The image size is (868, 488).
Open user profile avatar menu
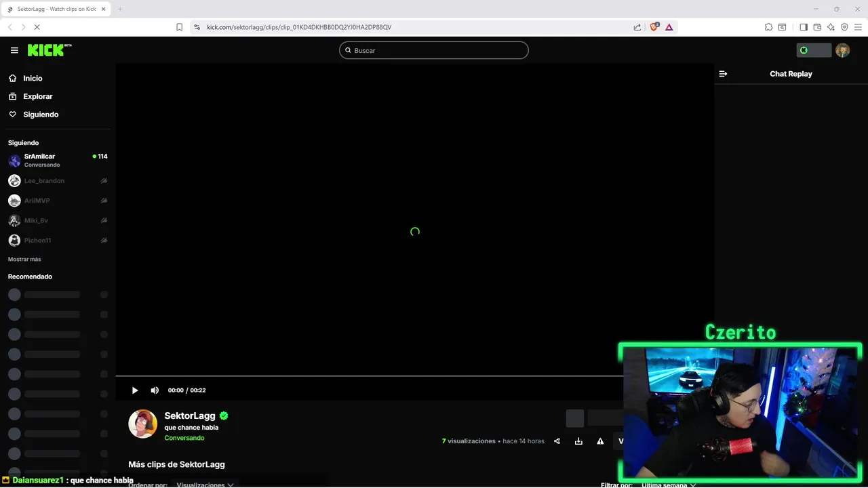(842, 50)
